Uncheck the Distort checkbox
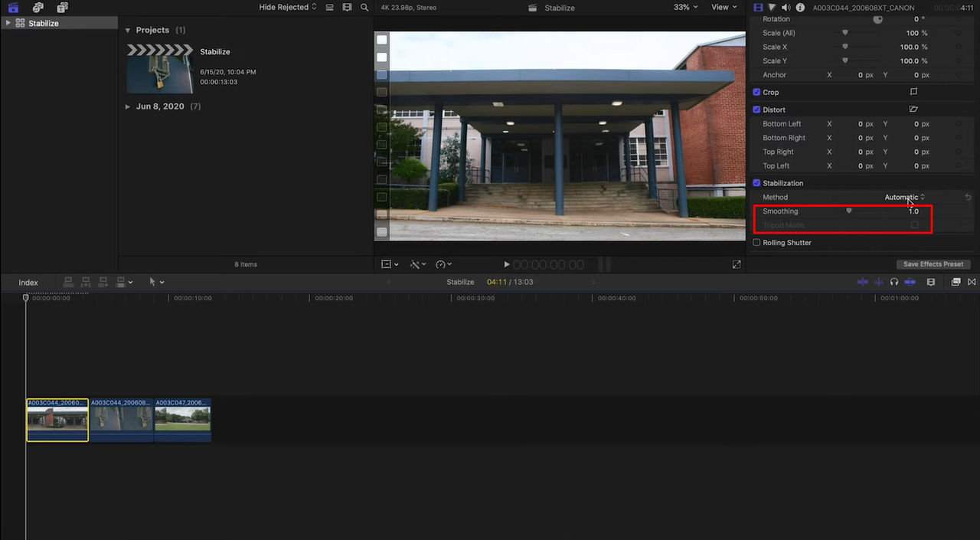This screenshot has height=540, width=980. click(x=756, y=110)
